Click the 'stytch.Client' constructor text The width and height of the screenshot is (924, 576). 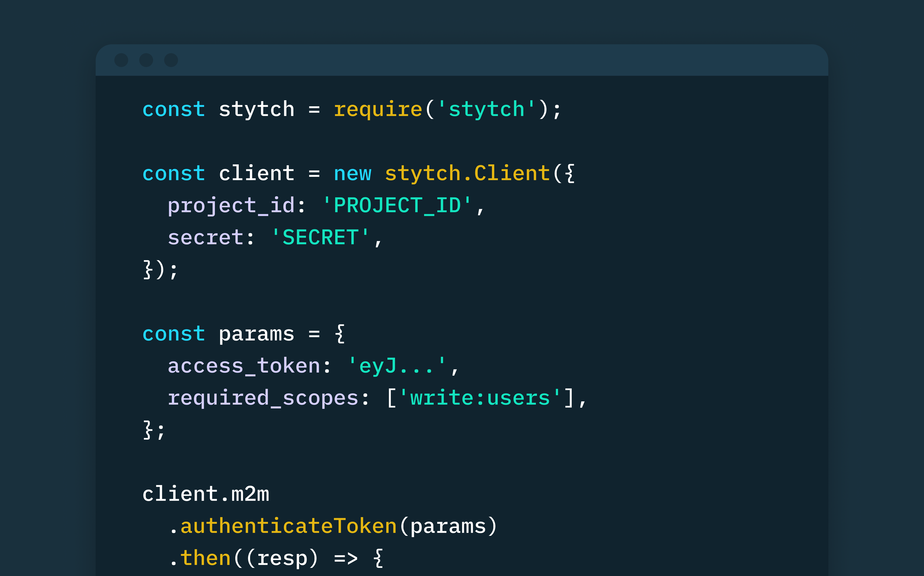click(x=467, y=174)
